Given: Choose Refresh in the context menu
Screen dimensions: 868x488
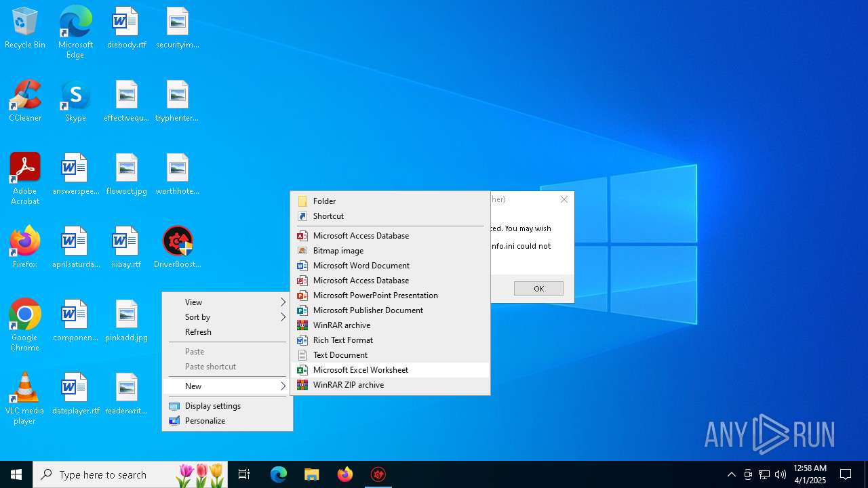Looking at the screenshot, I should [227, 332].
